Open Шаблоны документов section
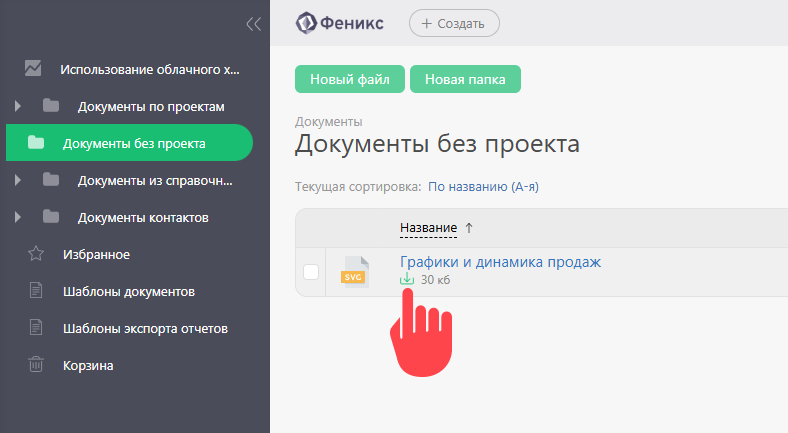Image resolution: width=788 pixels, height=433 pixels. click(129, 292)
